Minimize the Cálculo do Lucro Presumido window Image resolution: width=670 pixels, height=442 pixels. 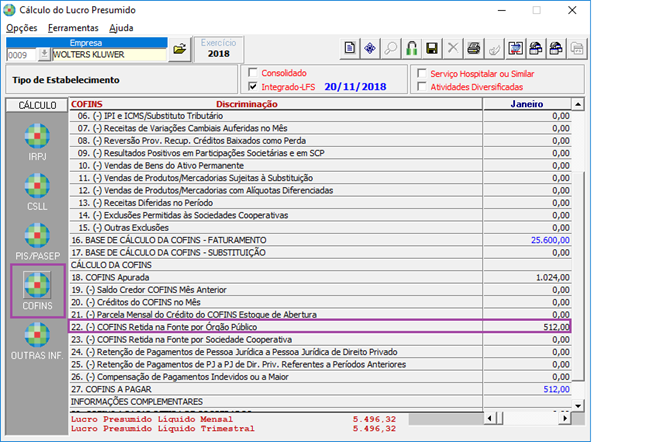[x=502, y=10]
